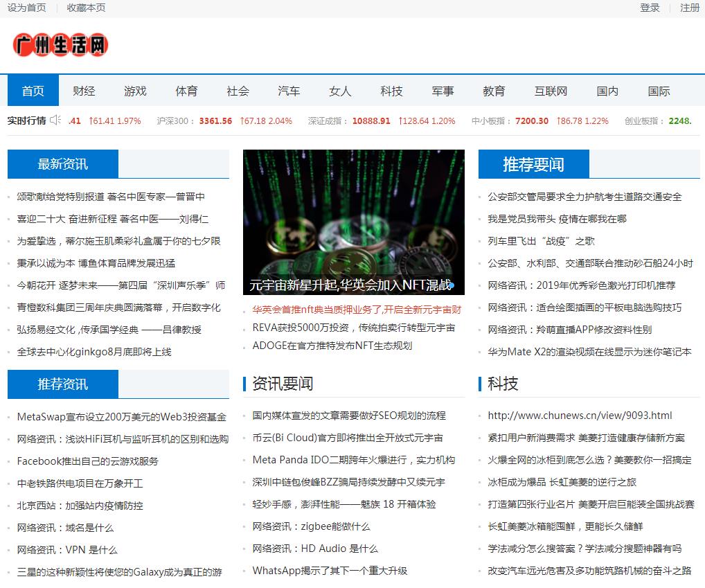This screenshot has height=588, width=705.
Task: Open the 推荐要闻 section header
Action: (x=534, y=164)
